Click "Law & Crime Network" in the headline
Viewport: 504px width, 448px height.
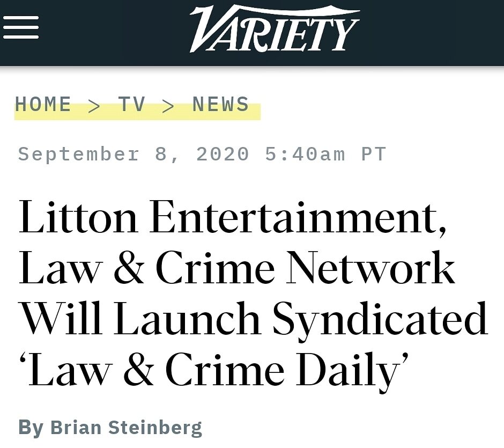click(x=237, y=268)
